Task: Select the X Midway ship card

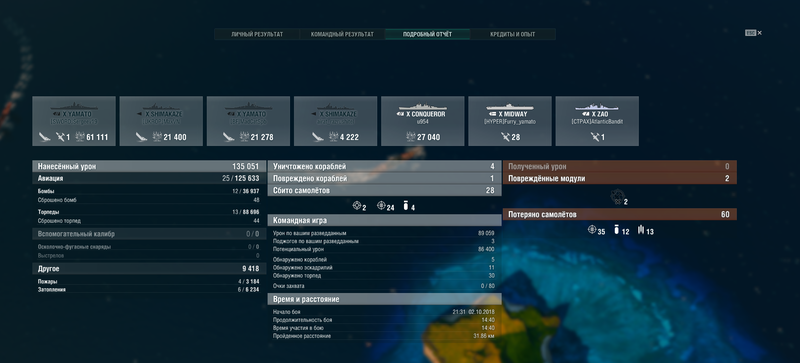Action: (x=510, y=121)
